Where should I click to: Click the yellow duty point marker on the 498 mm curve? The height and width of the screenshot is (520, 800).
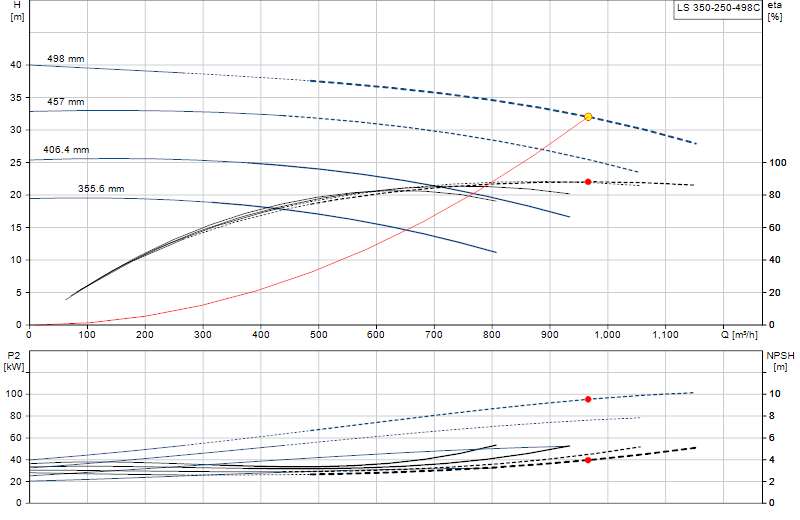pyautogui.click(x=588, y=117)
